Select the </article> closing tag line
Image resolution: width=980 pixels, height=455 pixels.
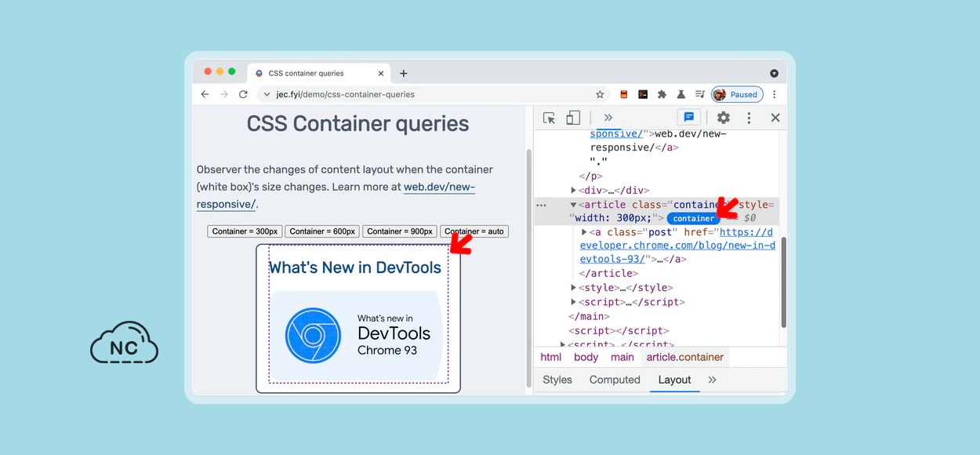coord(609,273)
